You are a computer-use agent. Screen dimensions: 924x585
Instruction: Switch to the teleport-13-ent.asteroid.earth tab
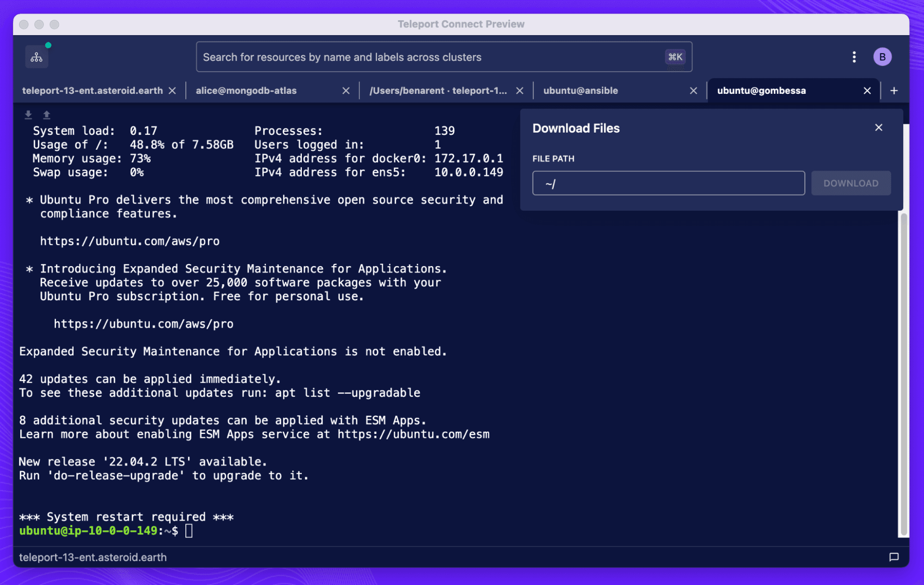click(x=92, y=91)
